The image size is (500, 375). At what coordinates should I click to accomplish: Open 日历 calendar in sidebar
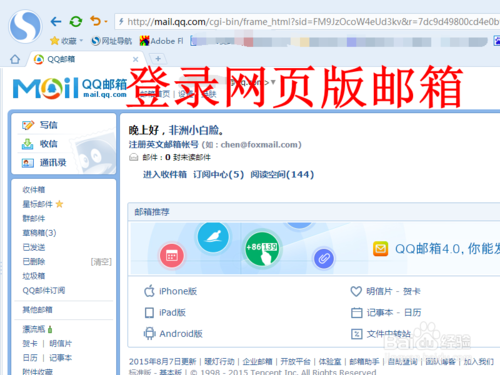click(30, 358)
